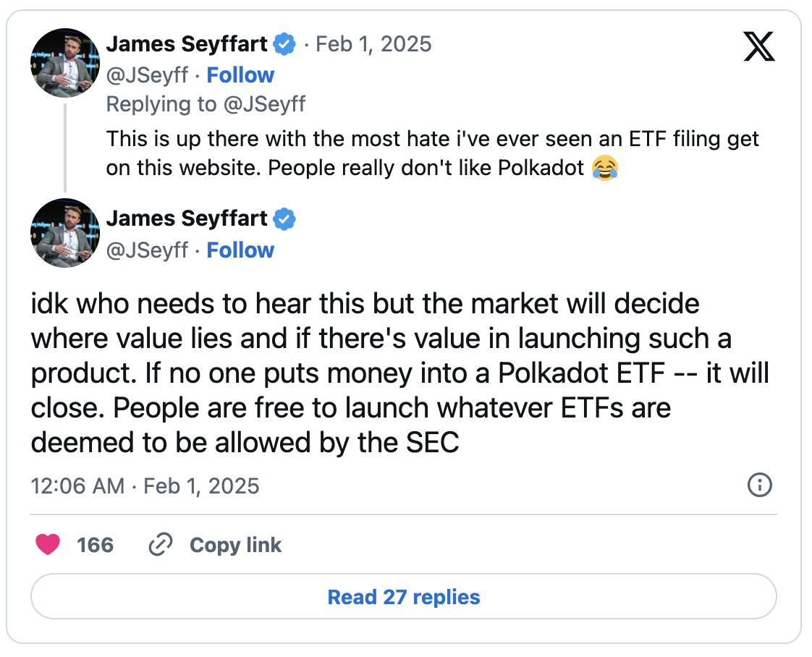Expand the thread via Read 27 replies
Screen dimensions: 812x657
(403, 596)
